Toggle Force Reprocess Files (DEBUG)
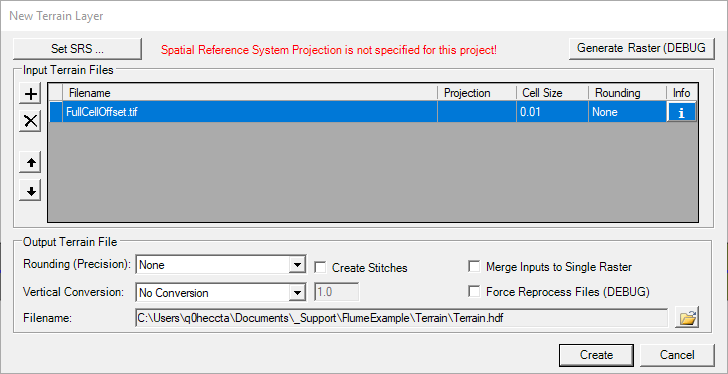 (x=474, y=291)
